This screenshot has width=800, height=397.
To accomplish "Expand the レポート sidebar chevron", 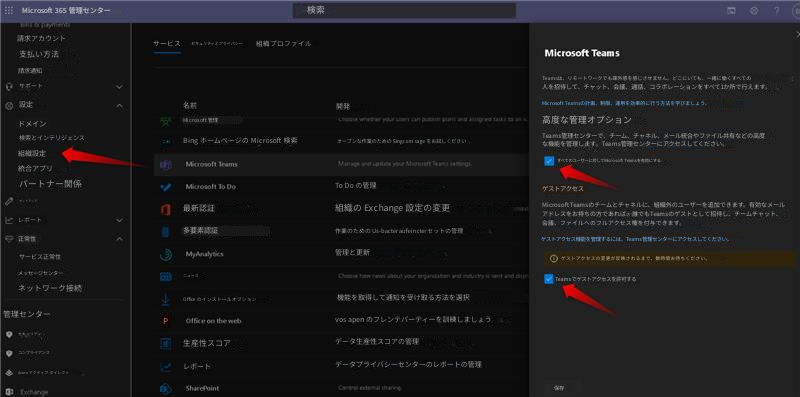I will pos(119,220).
